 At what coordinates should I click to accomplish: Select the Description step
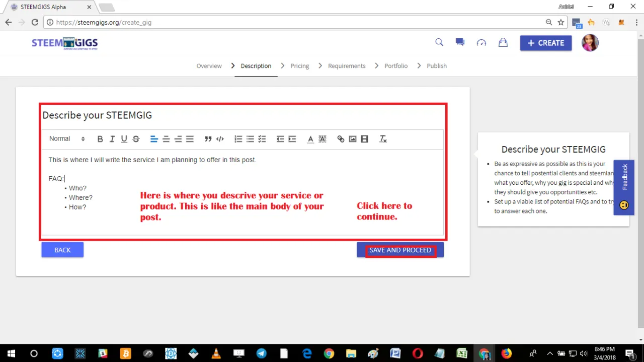[256, 66]
